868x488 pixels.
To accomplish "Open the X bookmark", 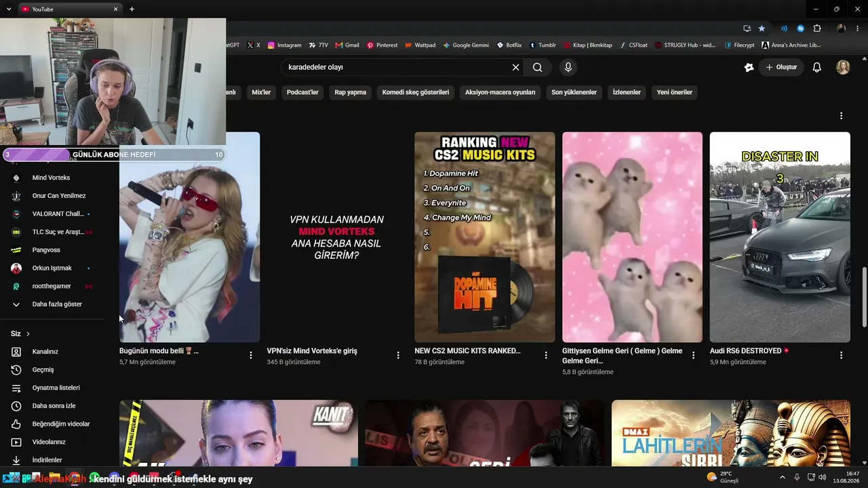I will [254, 45].
